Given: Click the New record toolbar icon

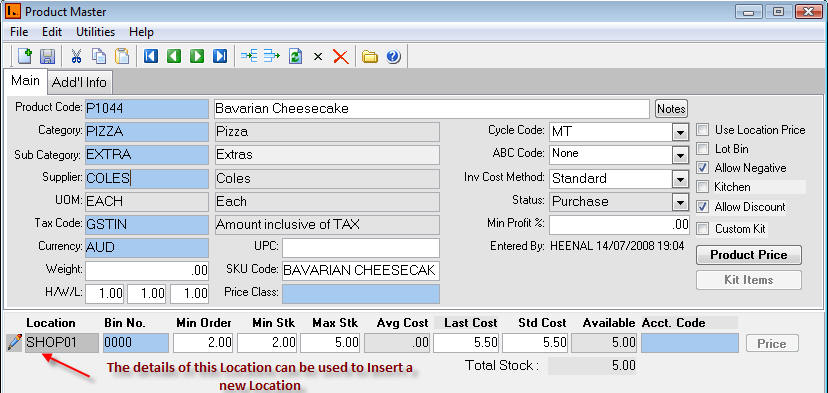Looking at the screenshot, I should click(25, 56).
